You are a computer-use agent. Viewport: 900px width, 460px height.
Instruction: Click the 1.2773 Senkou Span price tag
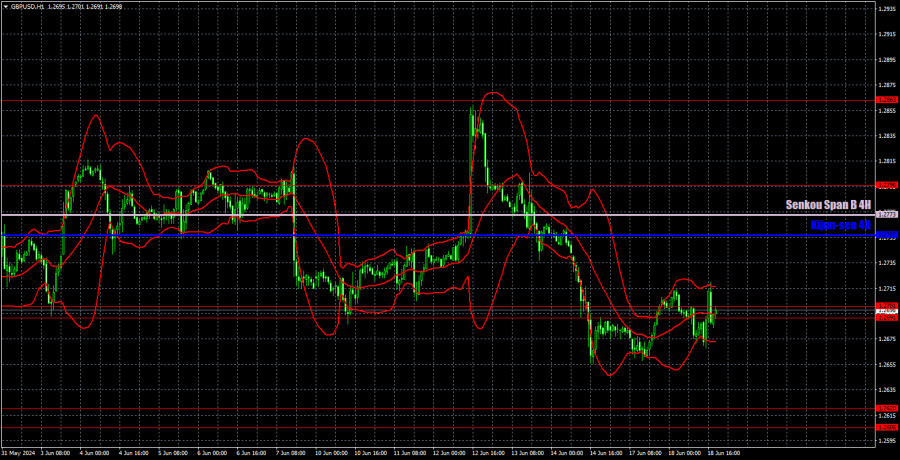tap(886, 215)
